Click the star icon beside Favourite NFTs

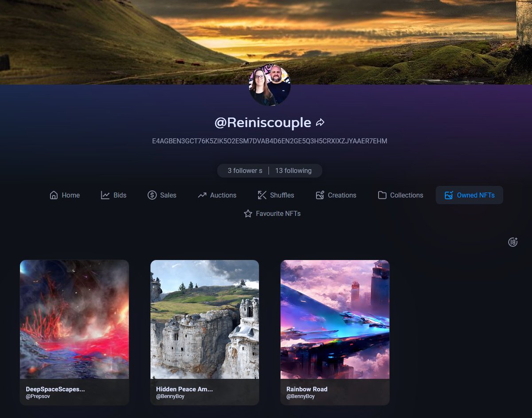click(248, 214)
